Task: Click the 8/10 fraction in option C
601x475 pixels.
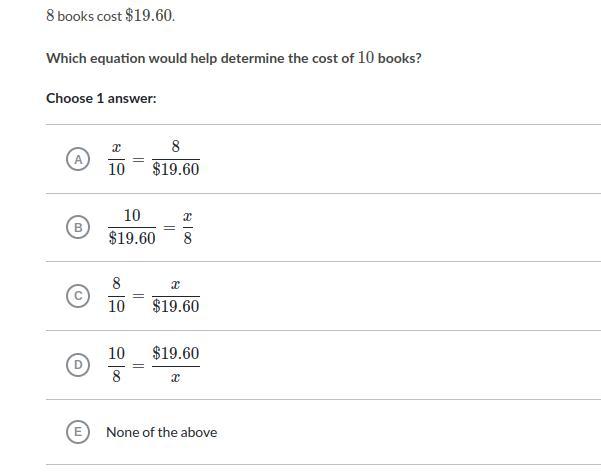Action: (x=116, y=296)
